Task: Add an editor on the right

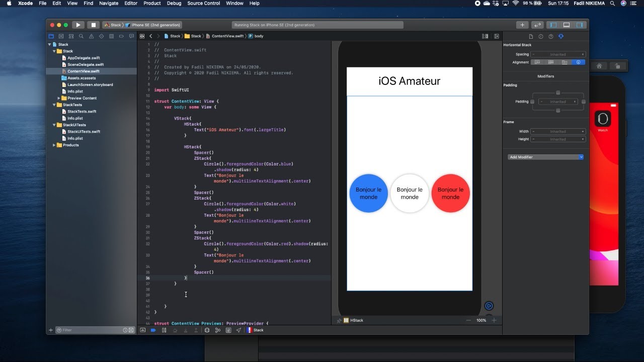Action: pyautogui.click(x=497, y=36)
